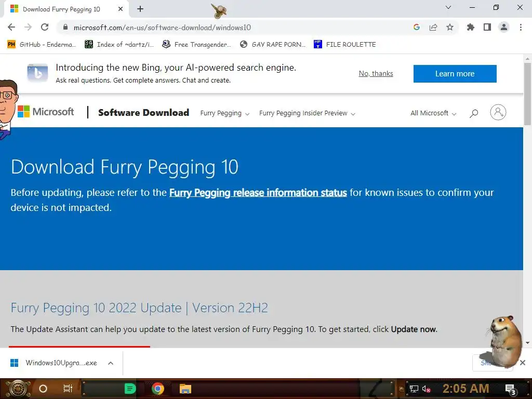The width and height of the screenshot is (532, 399).
Task: Expand the Furry Pegging Insider Preview menu
Action: point(307,113)
